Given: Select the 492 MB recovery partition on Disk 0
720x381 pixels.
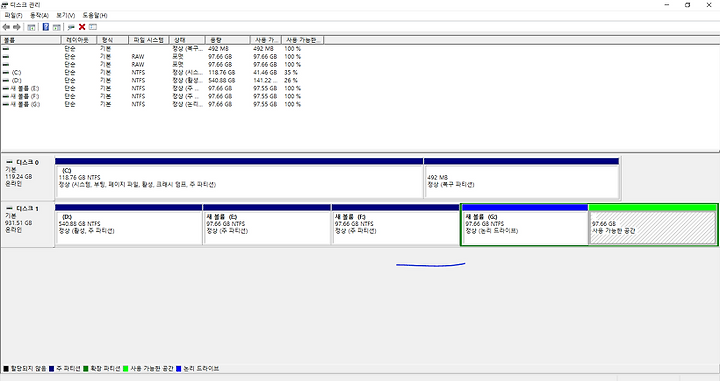Looking at the screenshot, I should point(522,178).
